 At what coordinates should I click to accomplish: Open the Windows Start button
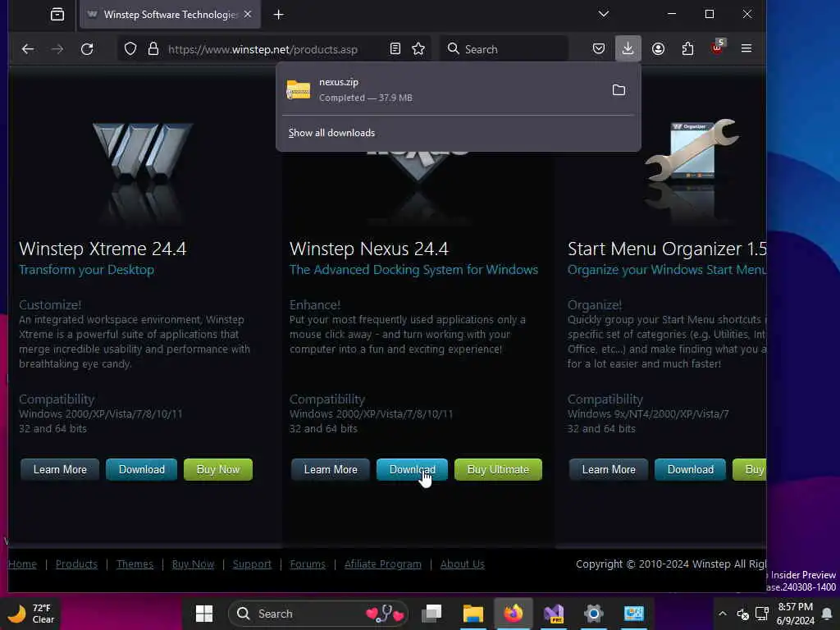(x=204, y=614)
